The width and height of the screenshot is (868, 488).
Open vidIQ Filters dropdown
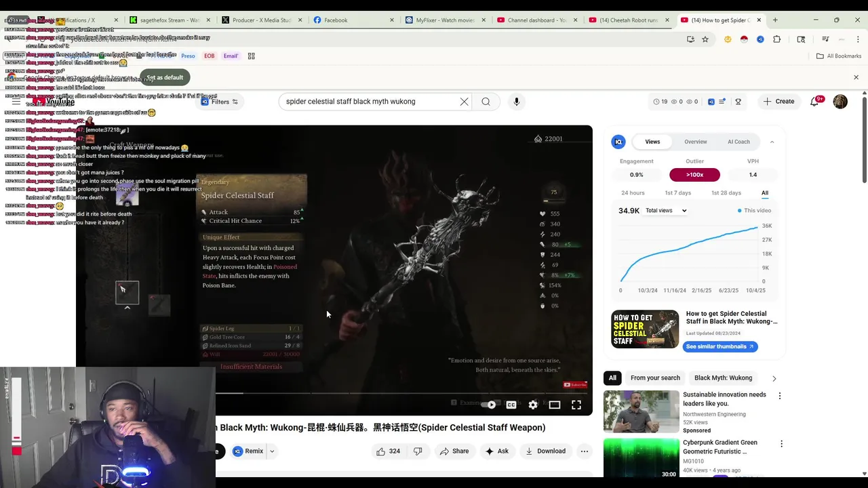[x=220, y=102]
